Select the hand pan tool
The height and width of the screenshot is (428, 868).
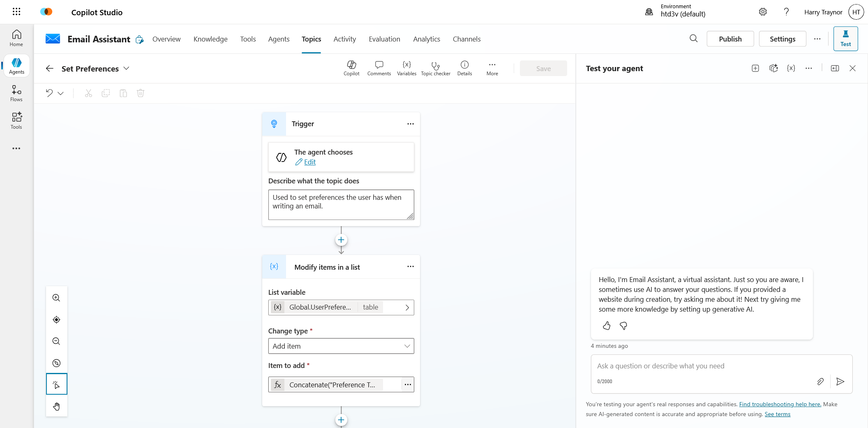coord(56,407)
